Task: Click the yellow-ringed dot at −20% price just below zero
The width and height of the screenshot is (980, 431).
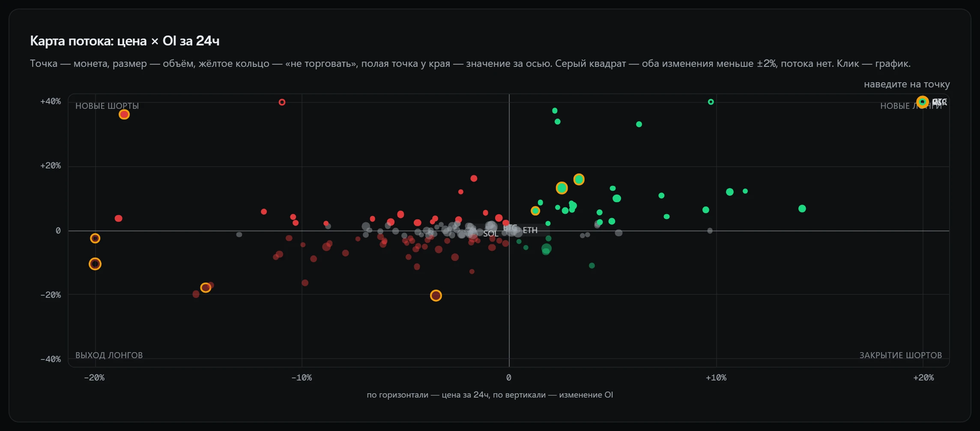Action: point(95,238)
